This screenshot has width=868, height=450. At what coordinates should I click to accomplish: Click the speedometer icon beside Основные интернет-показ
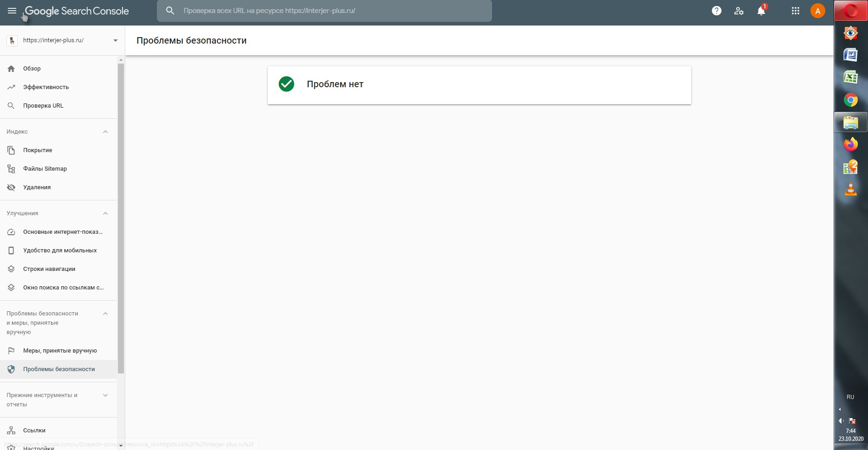click(11, 232)
